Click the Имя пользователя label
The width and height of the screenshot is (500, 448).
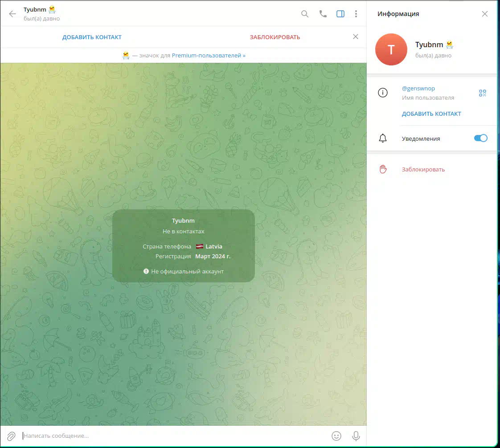(428, 98)
